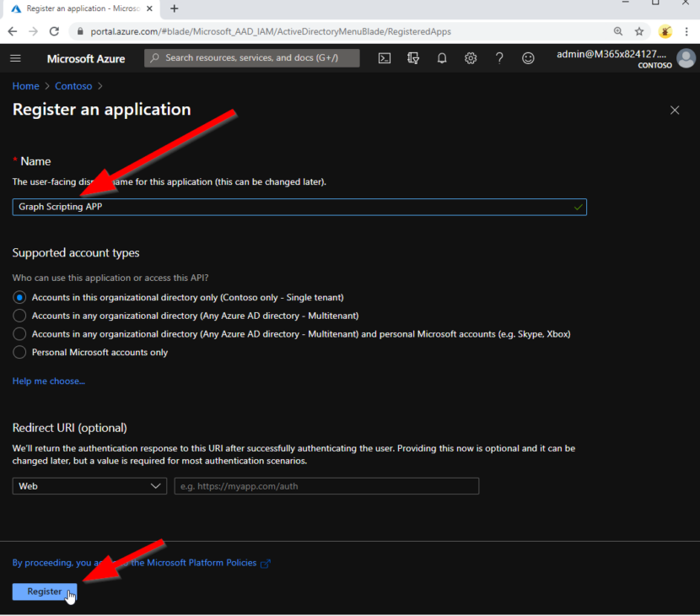Switch to the Register an application tab

(x=83, y=8)
